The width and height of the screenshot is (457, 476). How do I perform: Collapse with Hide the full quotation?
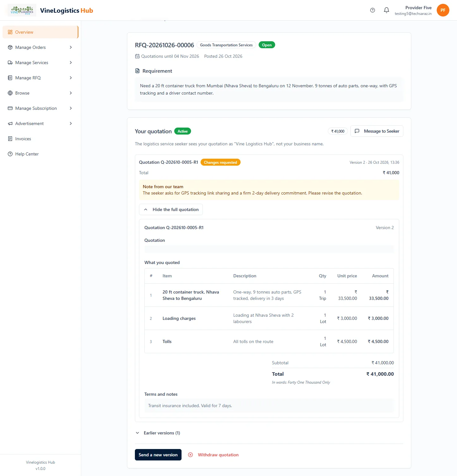(171, 209)
